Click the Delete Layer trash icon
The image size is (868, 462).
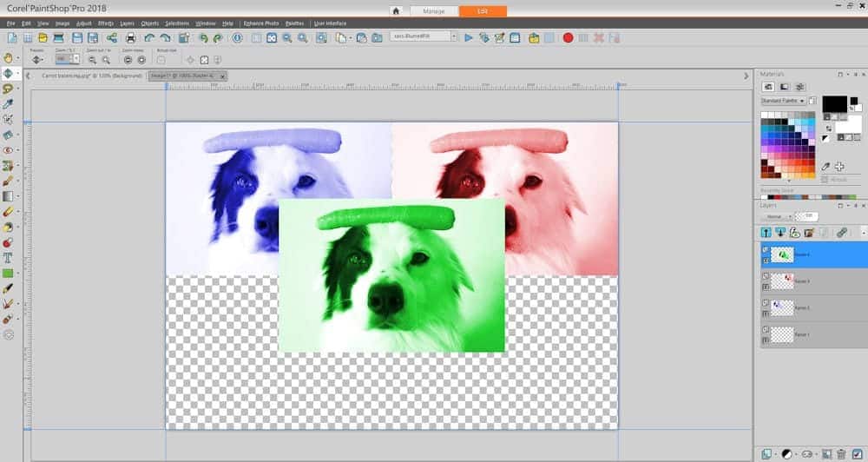[x=840, y=453]
